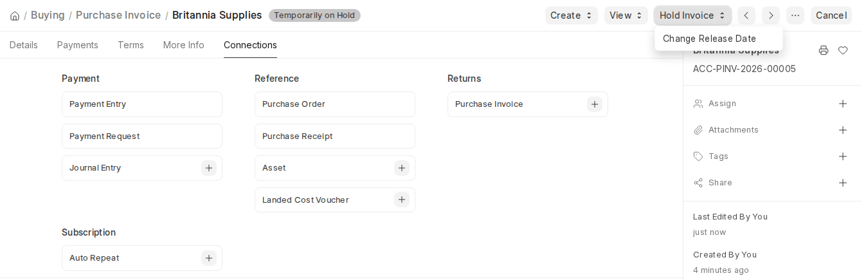The width and height of the screenshot is (868, 280).
Task: Click the Assign people icon
Action: (x=698, y=104)
